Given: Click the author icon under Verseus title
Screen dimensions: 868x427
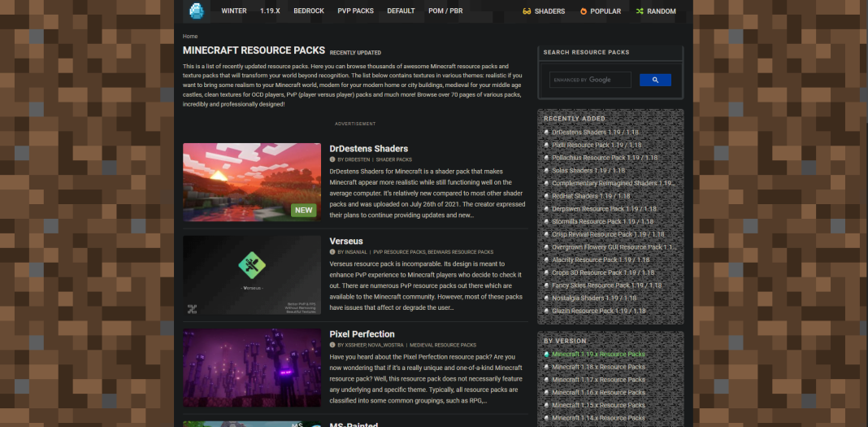Looking at the screenshot, I should click(x=332, y=252).
